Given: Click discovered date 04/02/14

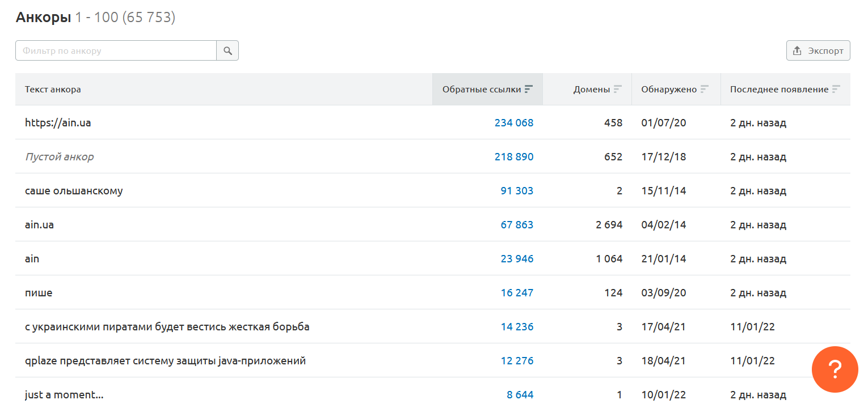Looking at the screenshot, I should coord(664,224).
